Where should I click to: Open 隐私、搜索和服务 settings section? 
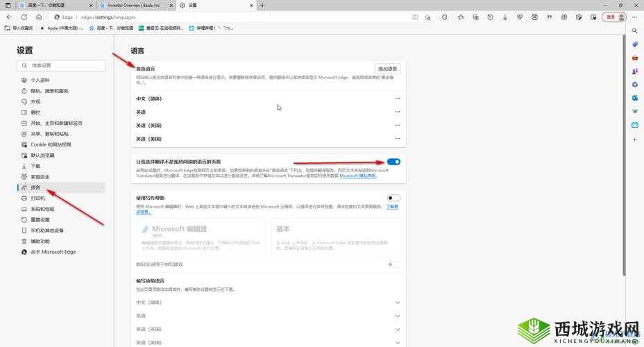[49, 91]
